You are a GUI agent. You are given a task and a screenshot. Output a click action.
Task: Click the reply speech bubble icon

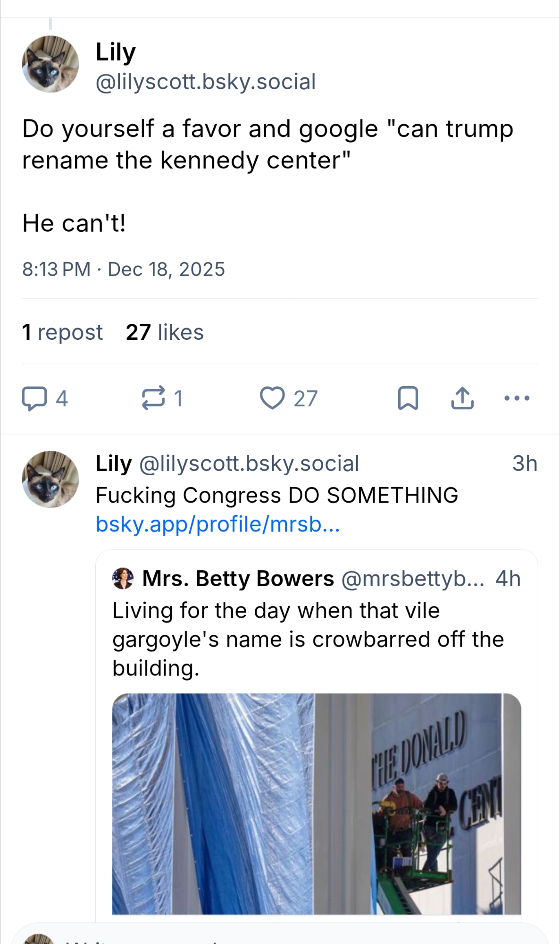click(x=34, y=398)
